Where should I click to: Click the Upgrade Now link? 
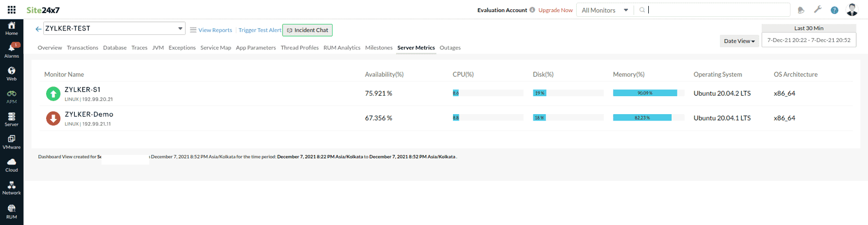click(x=555, y=10)
